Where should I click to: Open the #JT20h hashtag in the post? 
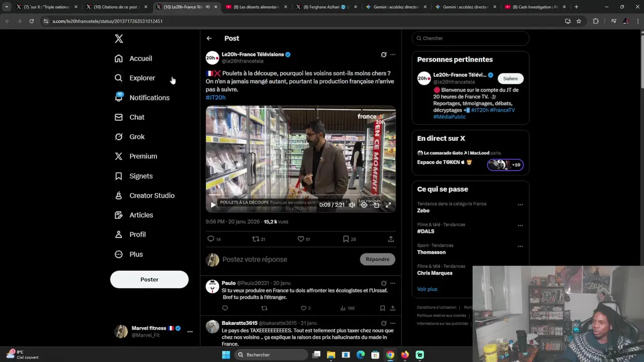[x=215, y=98]
